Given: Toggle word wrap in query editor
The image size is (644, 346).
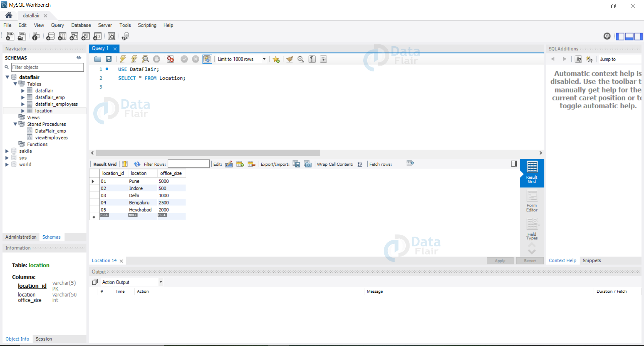Looking at the screenshot, I should tap(324, 59).
